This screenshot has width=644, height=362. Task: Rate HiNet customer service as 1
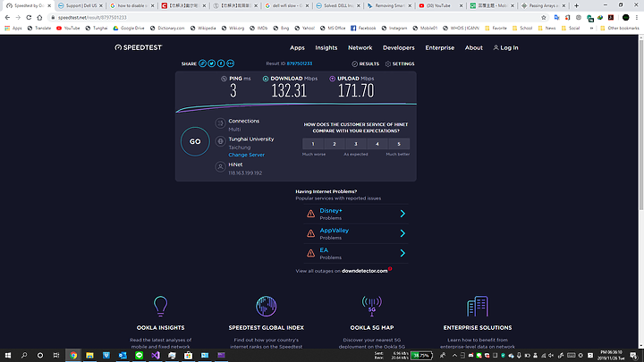tap(313, 144)
